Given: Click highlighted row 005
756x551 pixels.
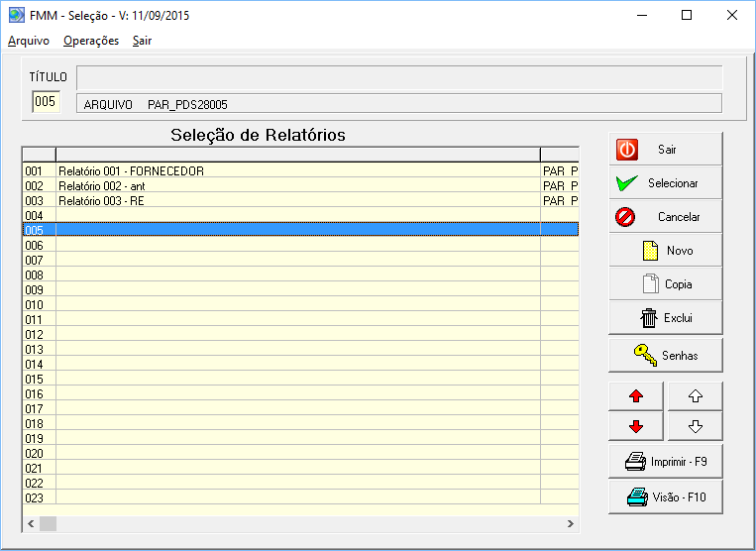Looking at the screenshot, I should pos(300,230).
